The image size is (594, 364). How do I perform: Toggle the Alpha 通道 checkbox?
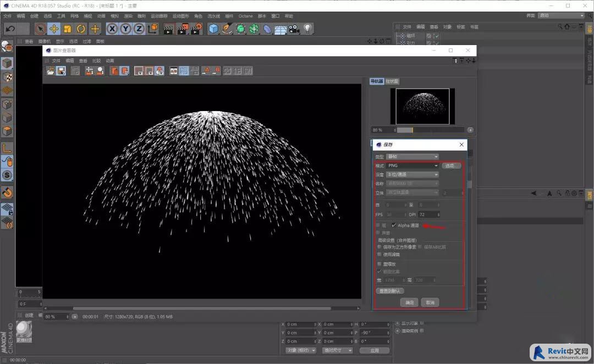394,225
